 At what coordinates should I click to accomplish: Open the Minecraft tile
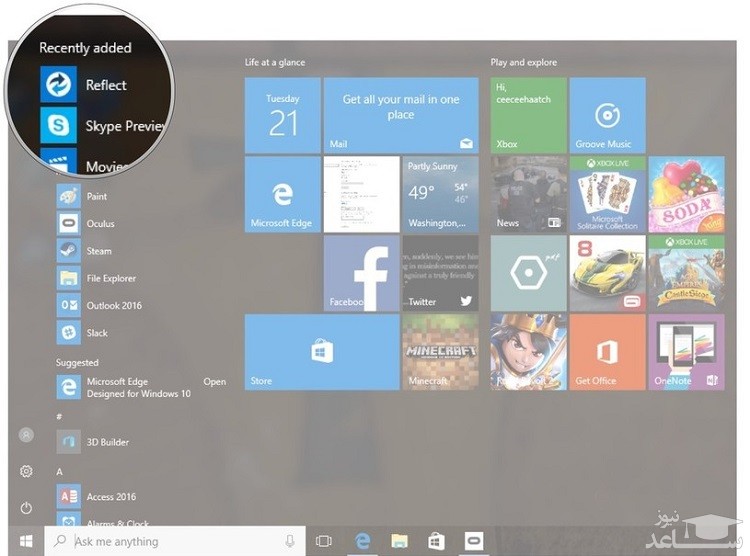(440, 351)
